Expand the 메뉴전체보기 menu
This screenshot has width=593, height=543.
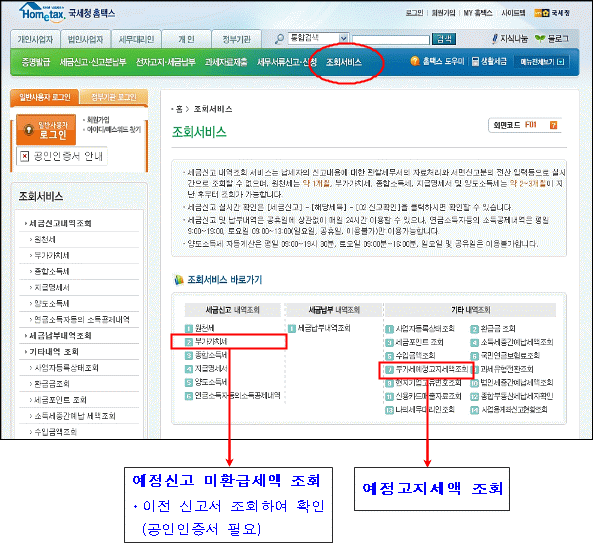pyautogui.click(x=542, y=62)
